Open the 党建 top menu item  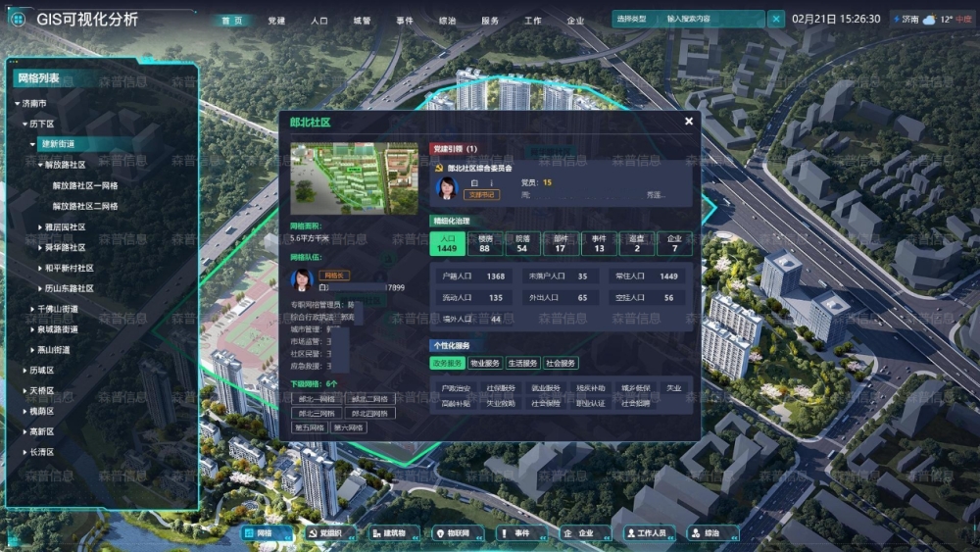[x=276, y=21]
